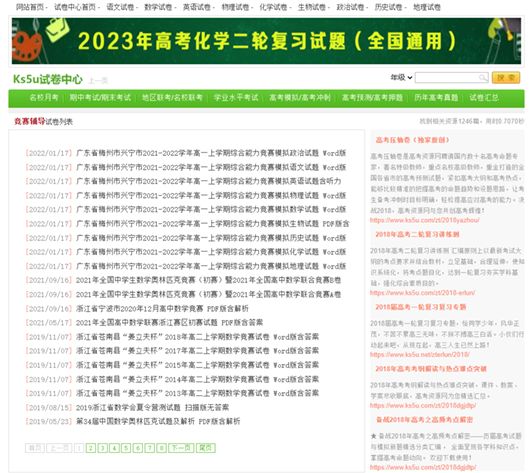The image size is (530, 473).
Task: Click the 下一页 pagination button
Action: [181, 448]
